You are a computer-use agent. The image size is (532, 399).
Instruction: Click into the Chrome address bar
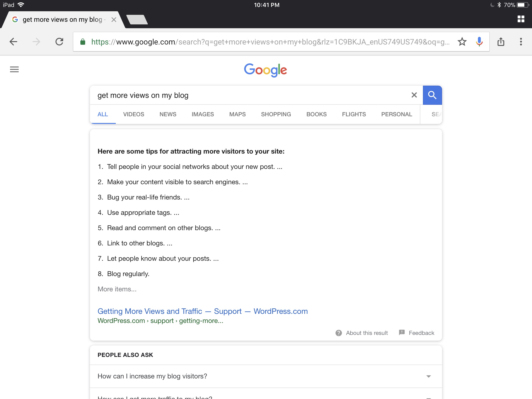[269, 42]
